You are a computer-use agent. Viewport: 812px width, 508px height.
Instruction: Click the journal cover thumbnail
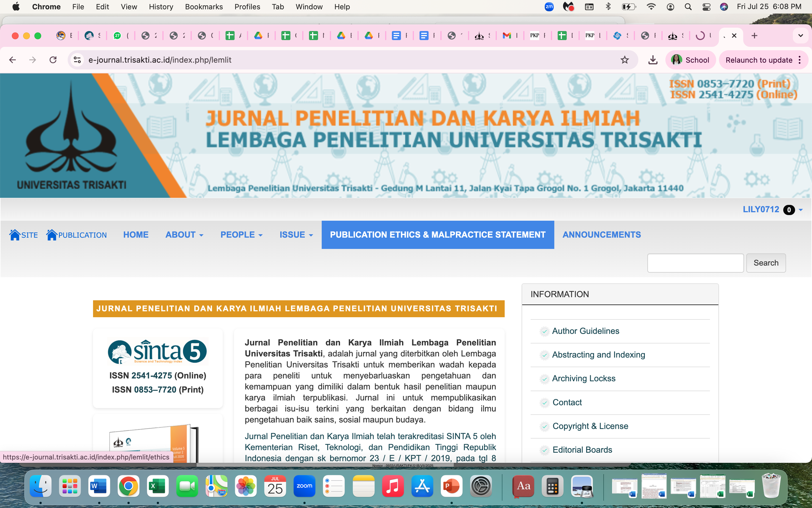click(x=154, y=443)
